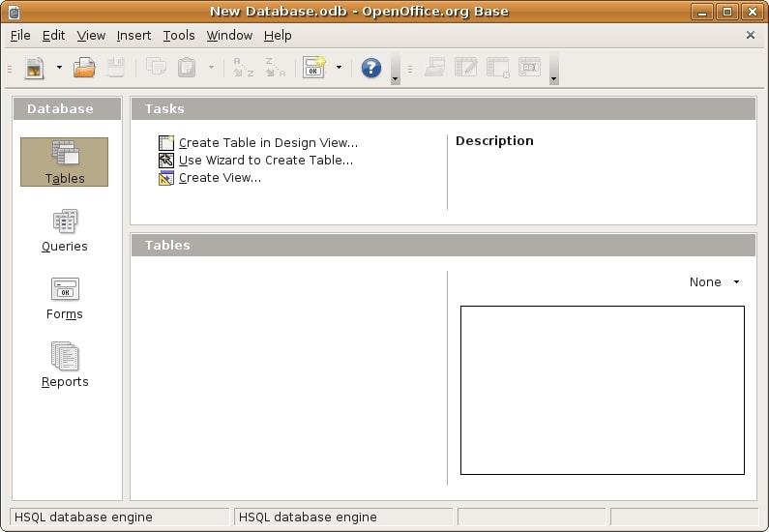Click the Create View task

[220, 178]
